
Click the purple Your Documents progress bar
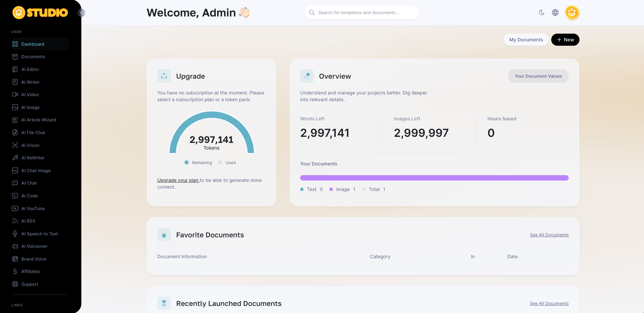pos(434,178)
